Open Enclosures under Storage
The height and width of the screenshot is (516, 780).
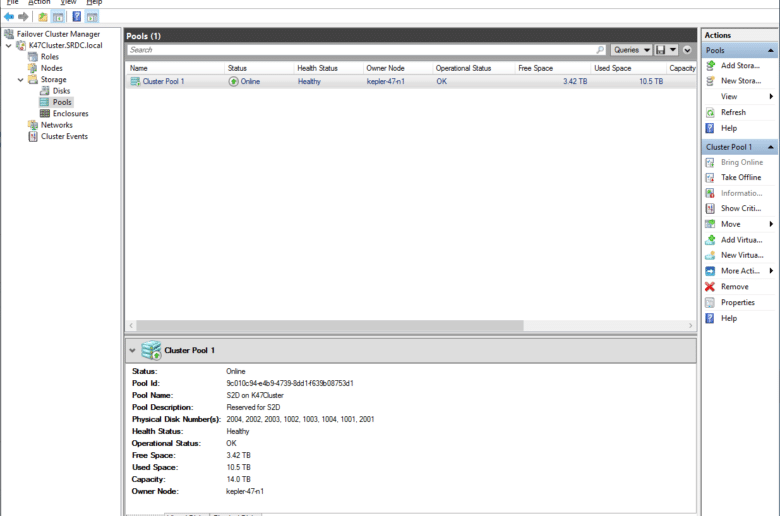coord(71,113)
